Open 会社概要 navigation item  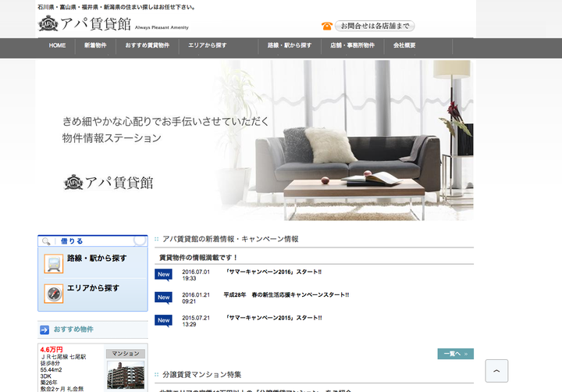point(404,45)
